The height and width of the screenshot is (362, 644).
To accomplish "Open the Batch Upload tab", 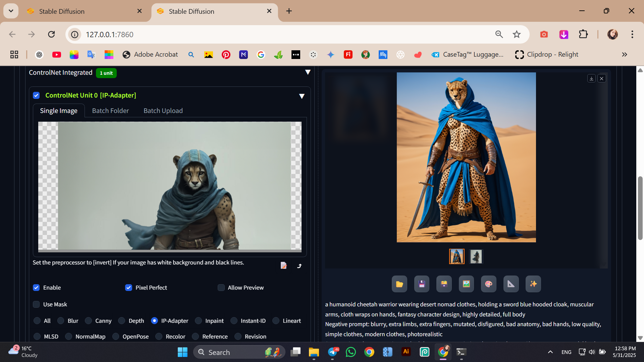I will click(163, 111).
